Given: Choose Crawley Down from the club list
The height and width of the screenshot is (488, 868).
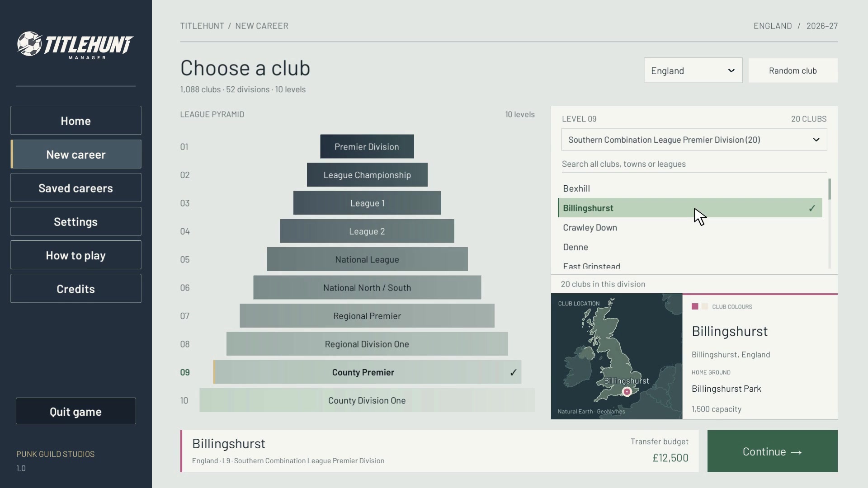Looking at the screenshot, I should pyautogui.click(x=690, y=227).
